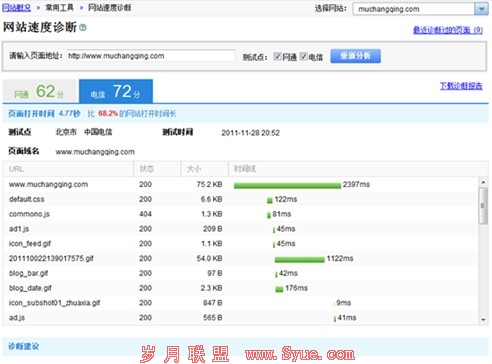
Task: Click the help icon beside 网站速度诊断
Action: pos(83,28)
